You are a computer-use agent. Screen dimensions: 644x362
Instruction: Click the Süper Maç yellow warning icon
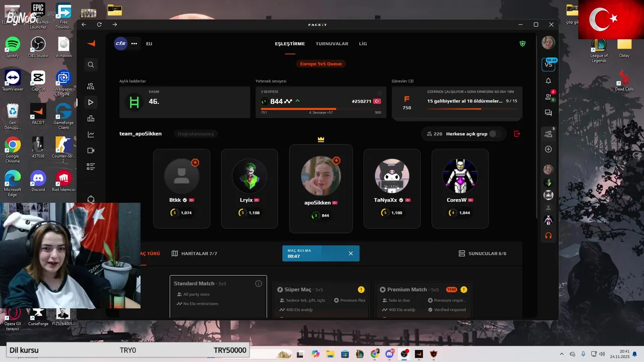pyautogui.click(x=361, y=290)
